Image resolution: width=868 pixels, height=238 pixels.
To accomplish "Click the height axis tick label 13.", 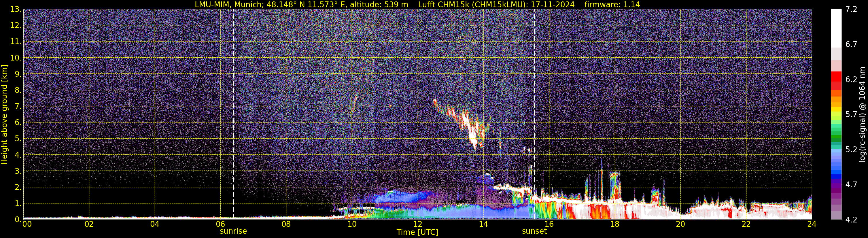I will (16, 9).
